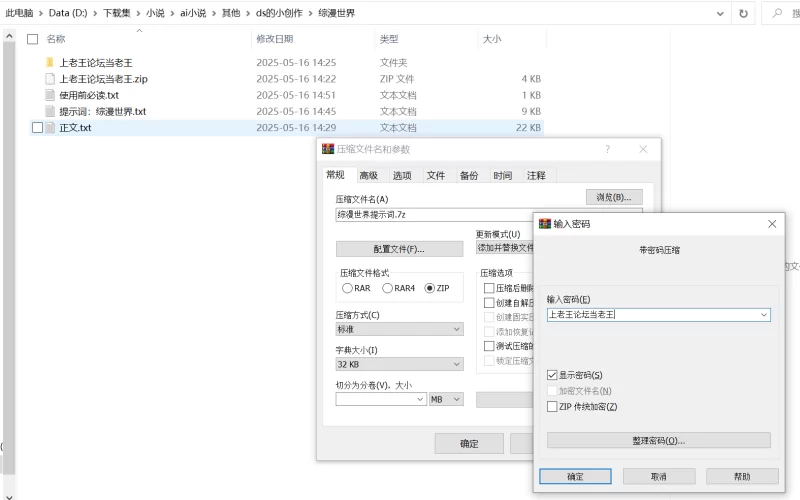Enable the ZIP 传统加密 checkbox
The width and height of the screenshot is (800, 500).
click(x=552, y=407)
